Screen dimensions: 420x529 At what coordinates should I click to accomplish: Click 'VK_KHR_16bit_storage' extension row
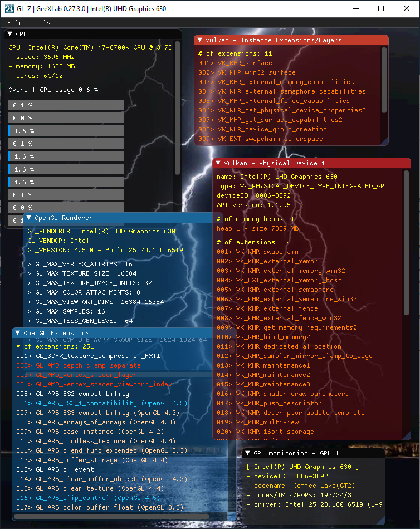coord(265,432)
